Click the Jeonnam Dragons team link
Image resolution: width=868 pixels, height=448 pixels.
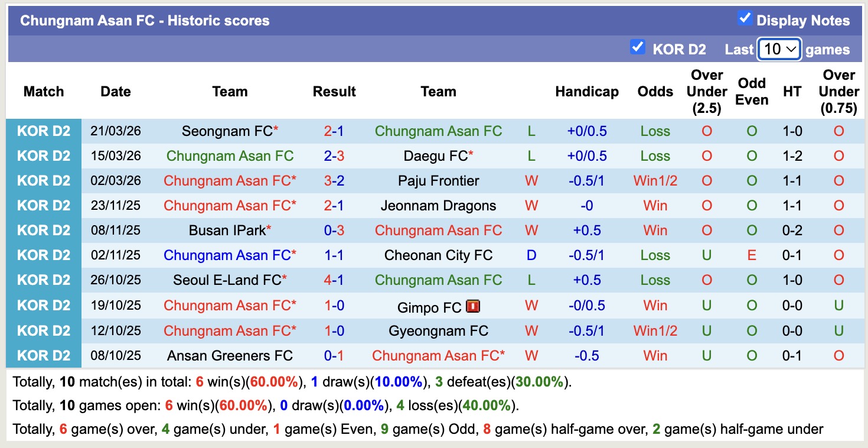click(438, 205)
